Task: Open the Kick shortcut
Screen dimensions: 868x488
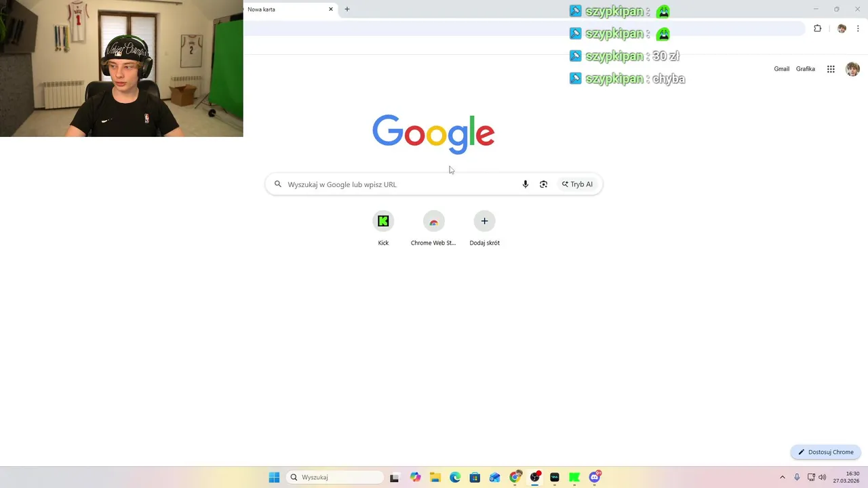Action: pyautogui.click(x=383, y=228)
